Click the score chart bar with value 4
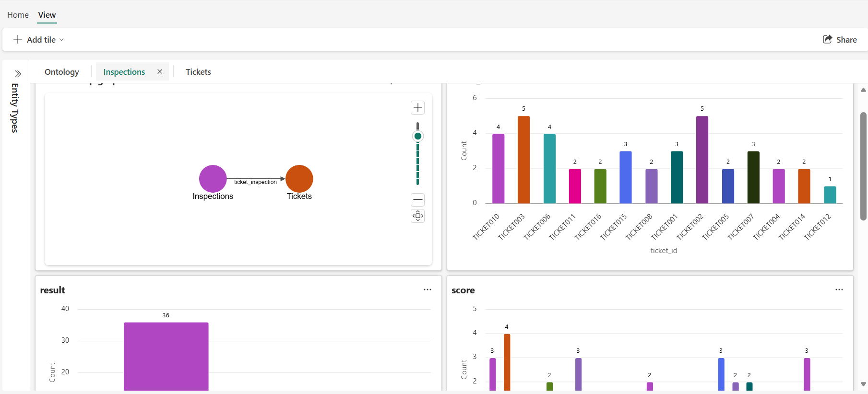Viewport: 868px width, 394px height. [x=507, y=362]
